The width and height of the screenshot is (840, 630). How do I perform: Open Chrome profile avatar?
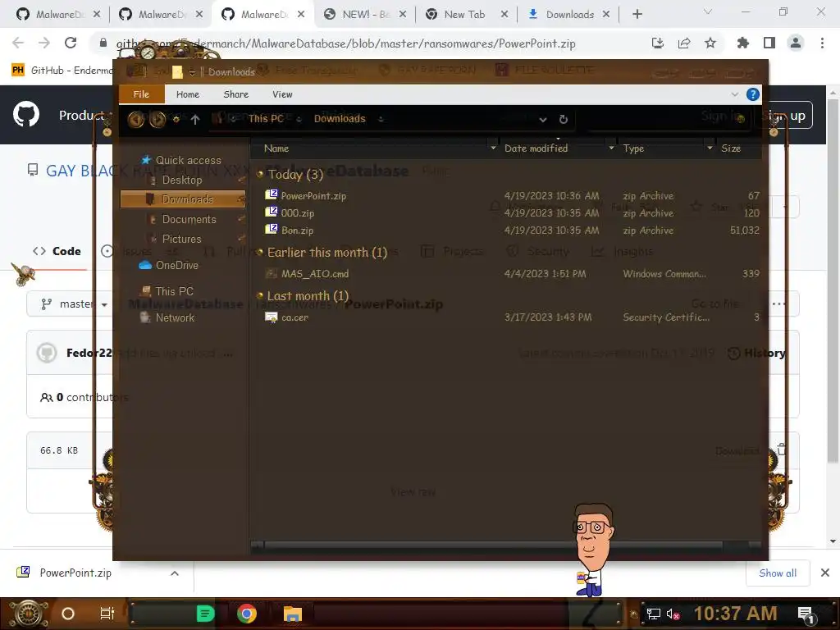[796, 43]
